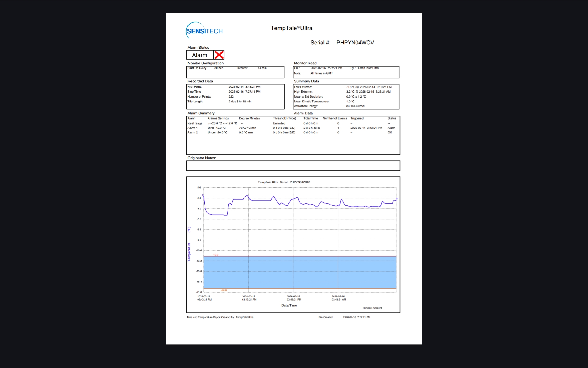Click the High Extreme value in Summary Data

point(368,92)
